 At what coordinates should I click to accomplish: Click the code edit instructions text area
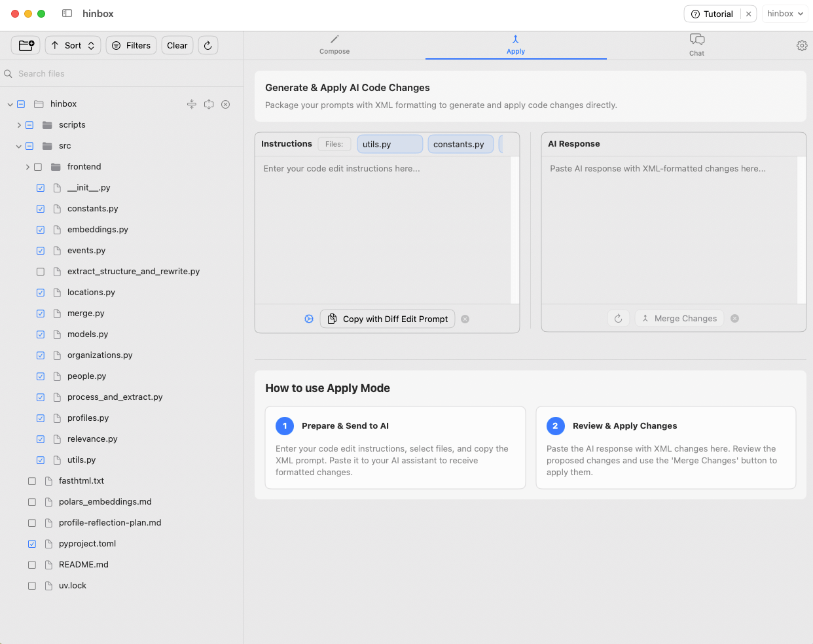point(382,229)
